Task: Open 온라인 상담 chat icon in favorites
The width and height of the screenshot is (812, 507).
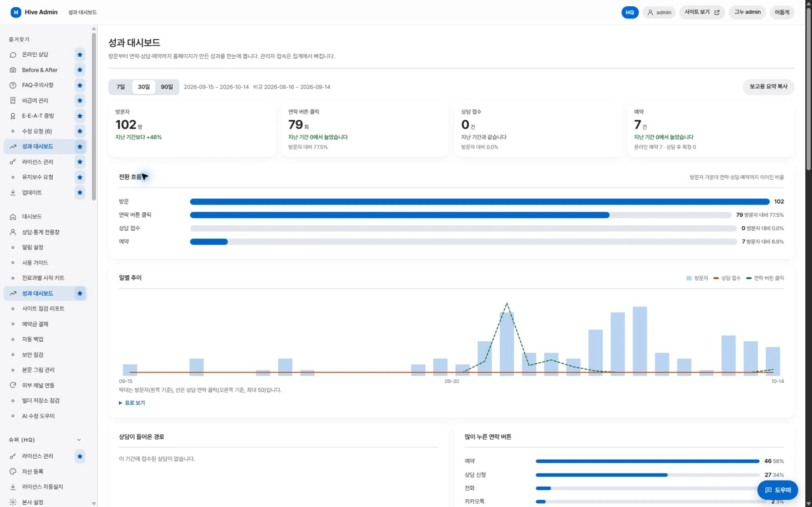Action: [x=13, y=55]
